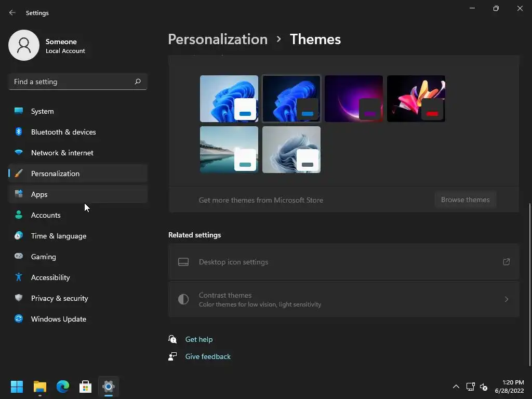This screenshot has width=532, height=399.
Task: Open Desktop icon settings
Action: [344, 262]
